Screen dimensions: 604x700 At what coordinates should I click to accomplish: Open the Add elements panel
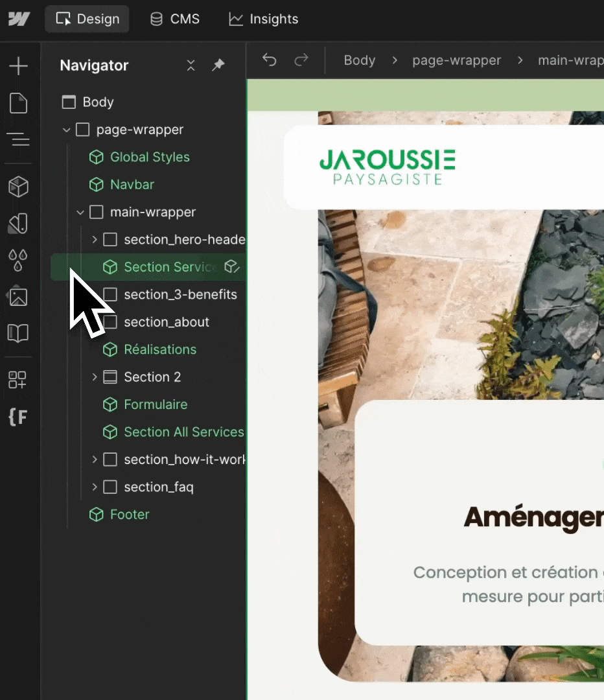[x=18, y=66]
